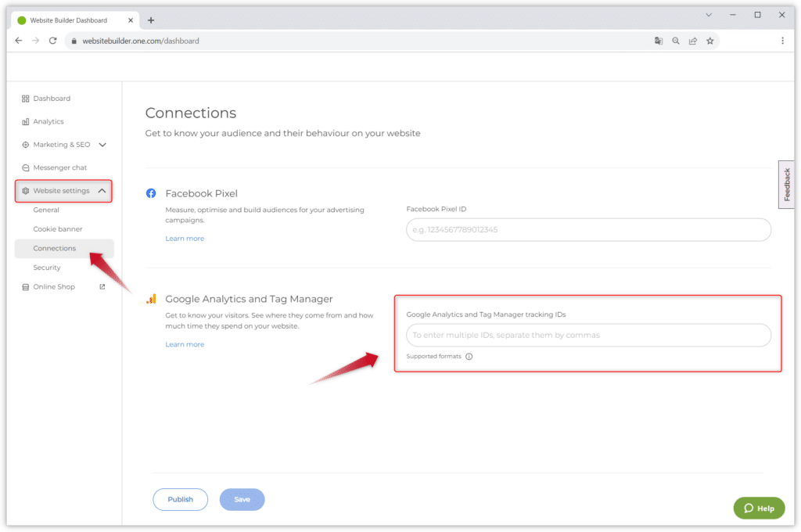The height and width of the screenshot is (532, 801).
Task: Focus the Google Analytics tracking IDs field
Action: coord(588,335)
